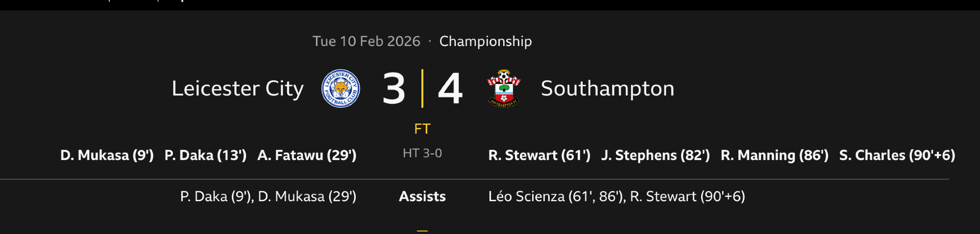Click the match date Tue 10 Feb 2026
The image size is (980, 234).
coord(366,41)
